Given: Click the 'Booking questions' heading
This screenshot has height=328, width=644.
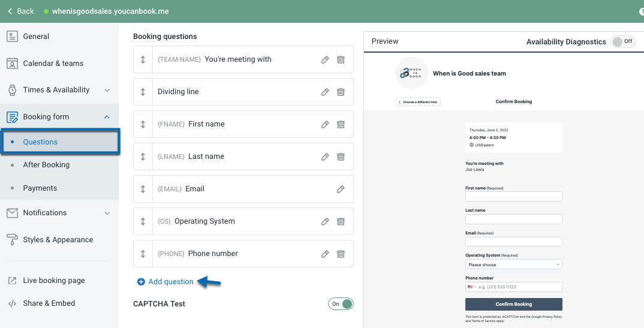Looking at the screenshot, I should tap(165, 37).
